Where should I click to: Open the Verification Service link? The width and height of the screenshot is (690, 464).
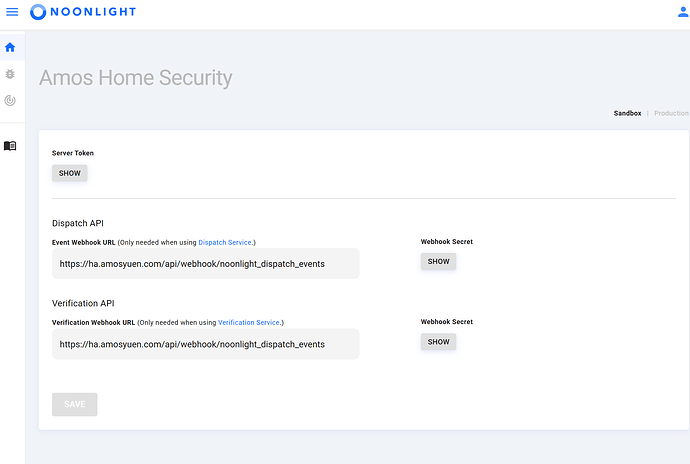pos(249,322)
